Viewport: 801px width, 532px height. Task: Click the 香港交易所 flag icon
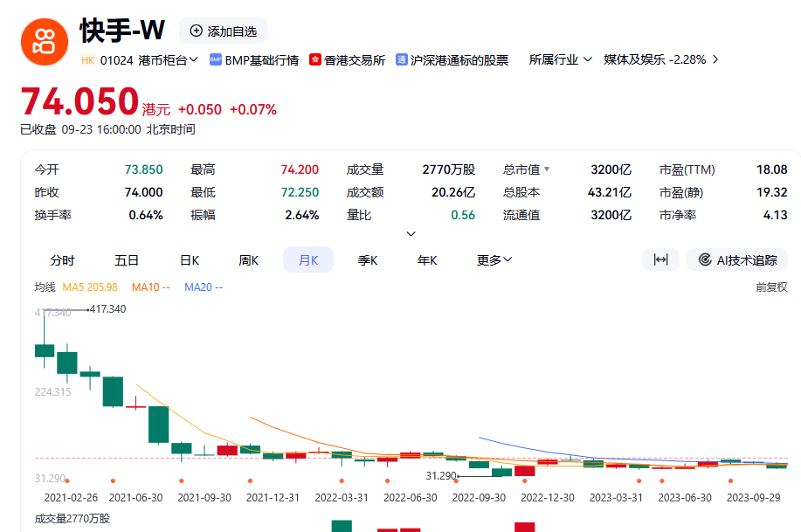point(315,59)
